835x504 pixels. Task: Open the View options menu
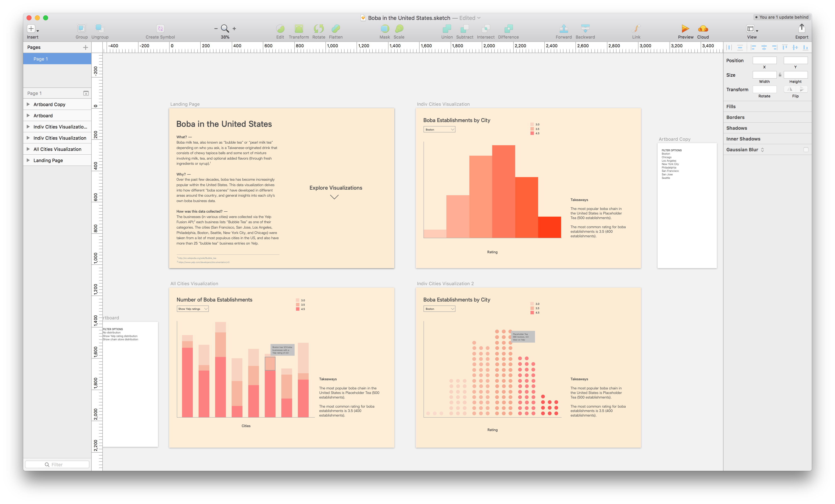click(752, 29)
